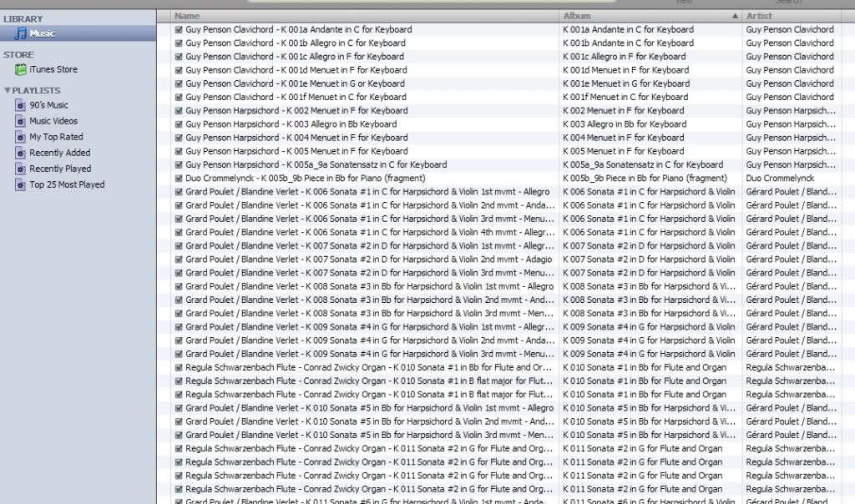
Task: Sort by the Album column header
Action: pos(650,16)
